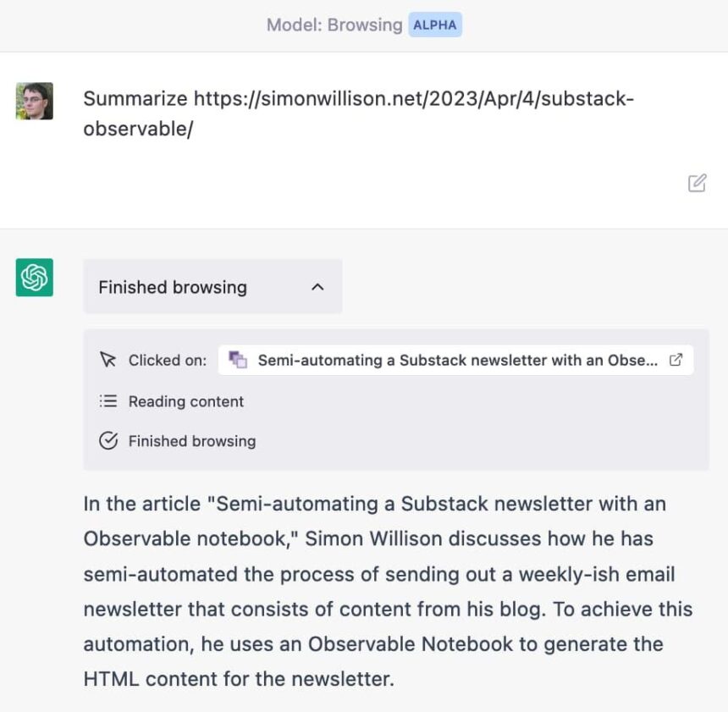Open the external link icon on clicked page
Image resolution: width=728 pixels, height=712 pixels.
[676, 360]
